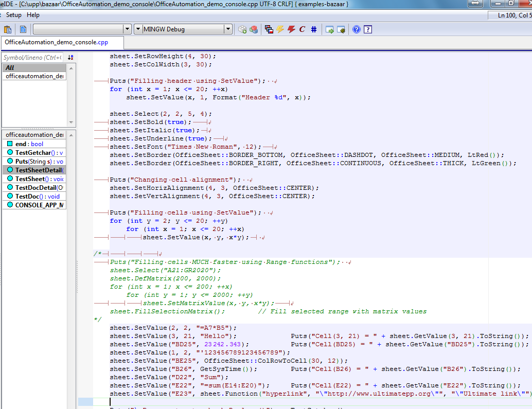Click the blue question mark help icon
The height and width of the screenshot is (409, 532).
(357, 29)
